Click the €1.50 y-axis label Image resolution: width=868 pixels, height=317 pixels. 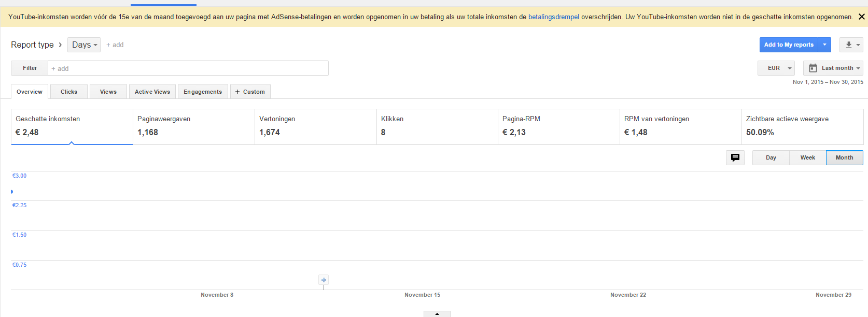click(19, 235)
